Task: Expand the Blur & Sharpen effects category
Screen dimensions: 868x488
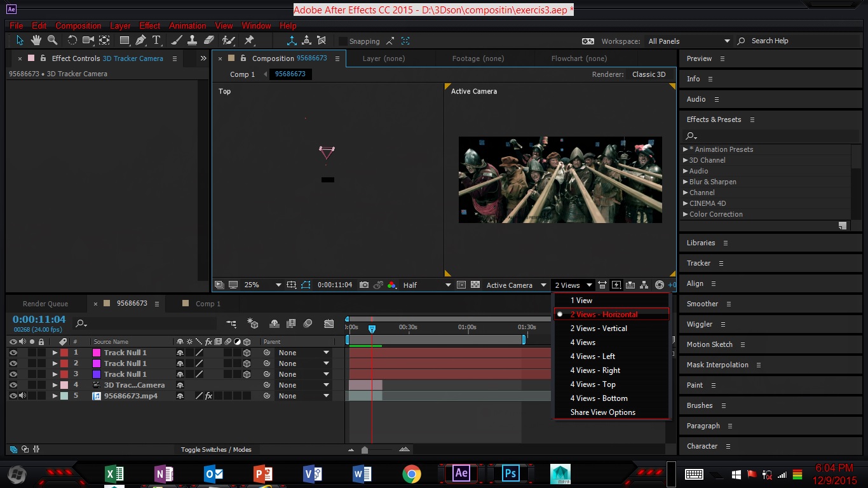Action: point(685,182)
